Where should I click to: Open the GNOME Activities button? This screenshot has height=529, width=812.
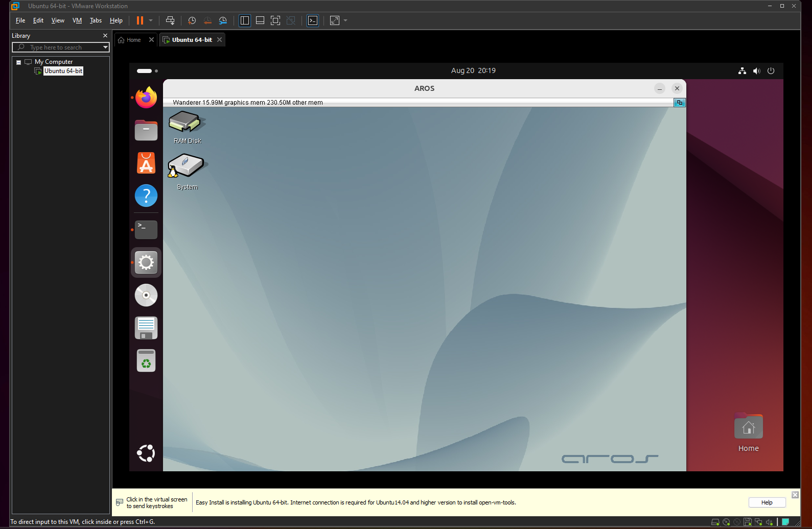point(147,71)
